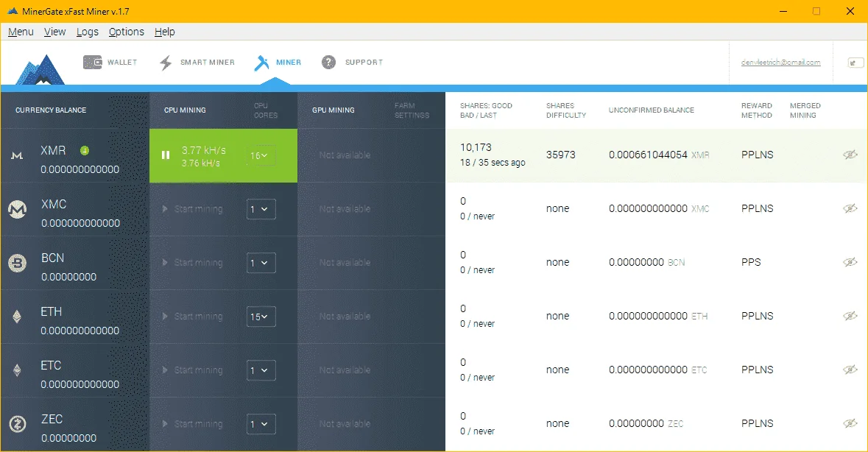Click the account email address link

click(x=780, y=63)
